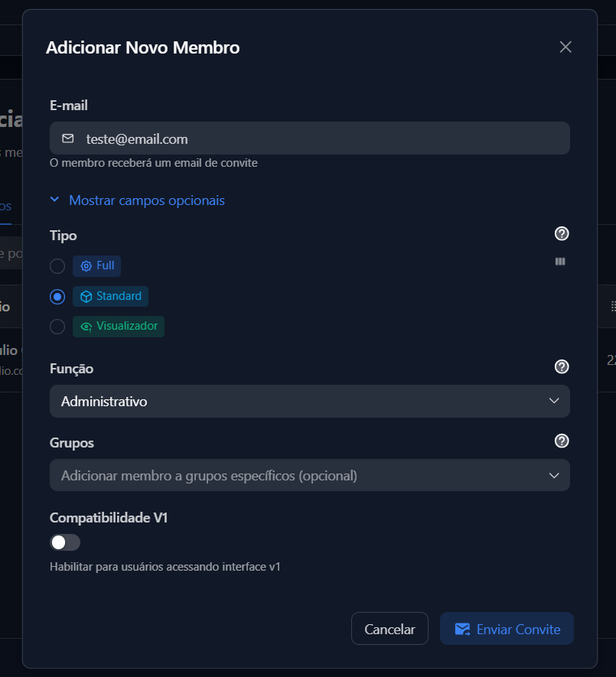Click the Enviar Convite button

(507, 629)
